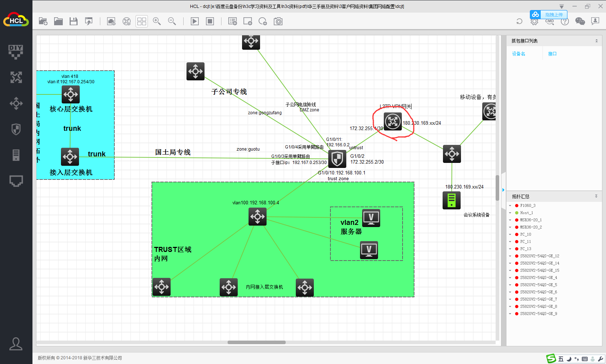Open settings with the gear icon
The width and height of the screenshot is (606, 364).
pos(535,21)
